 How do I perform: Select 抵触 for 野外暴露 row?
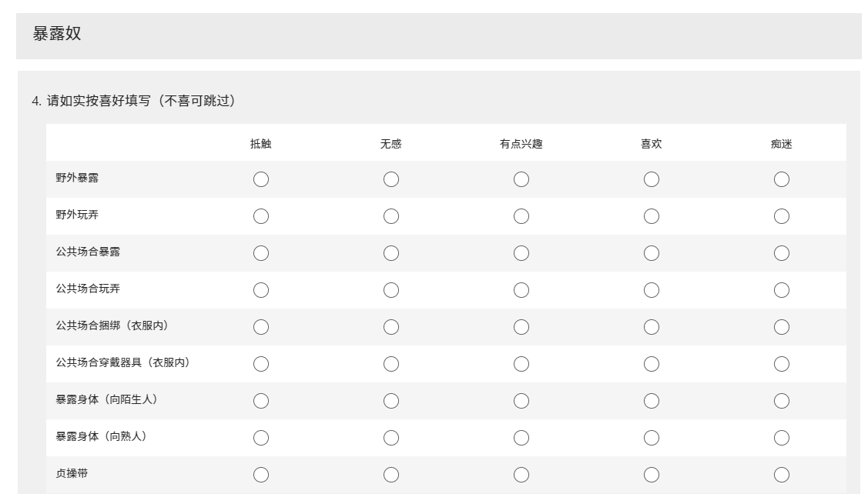[261, 179]
